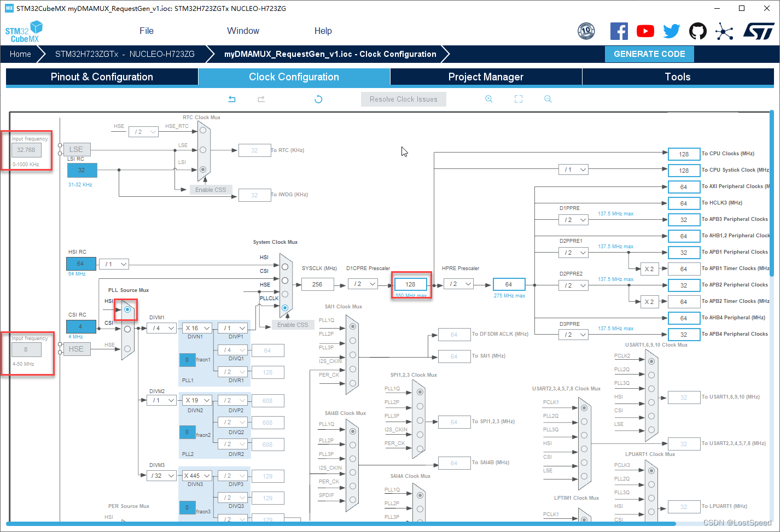This screenshot has width=780, height=532.
Task: Click the ST community network icon
Action: [x=724, y=31]
